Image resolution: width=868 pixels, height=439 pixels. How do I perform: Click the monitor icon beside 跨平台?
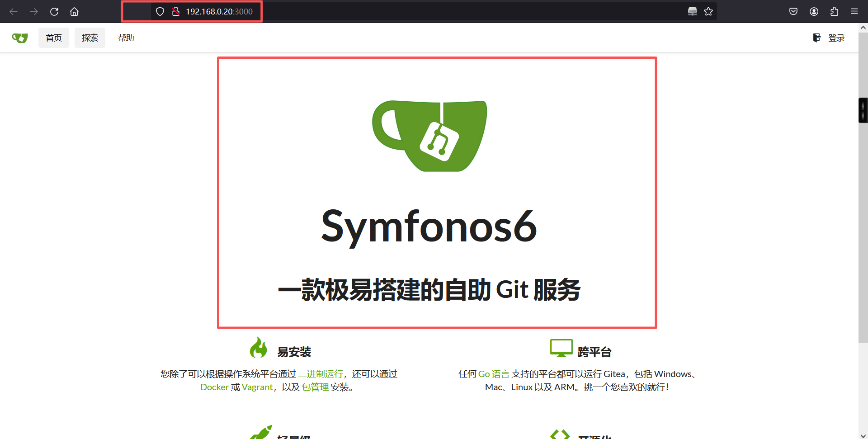tap(561, 348)
